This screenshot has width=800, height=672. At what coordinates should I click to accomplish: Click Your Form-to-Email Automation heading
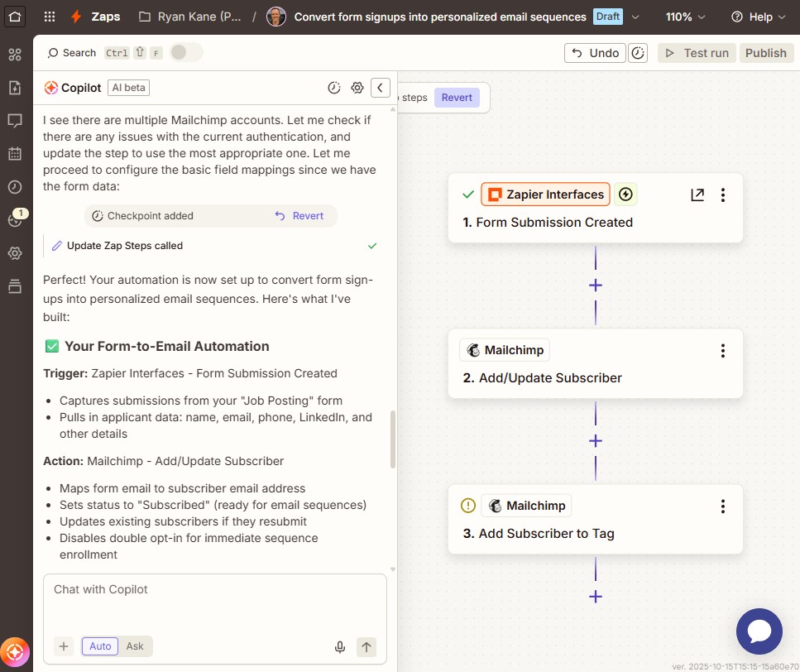pyautogui.click(x=167, y=347)
